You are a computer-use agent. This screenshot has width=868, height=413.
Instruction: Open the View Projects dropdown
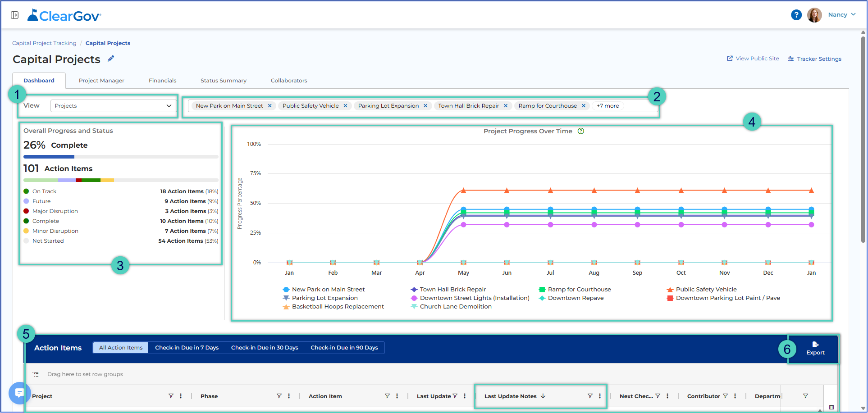click(x=114, y=106)
